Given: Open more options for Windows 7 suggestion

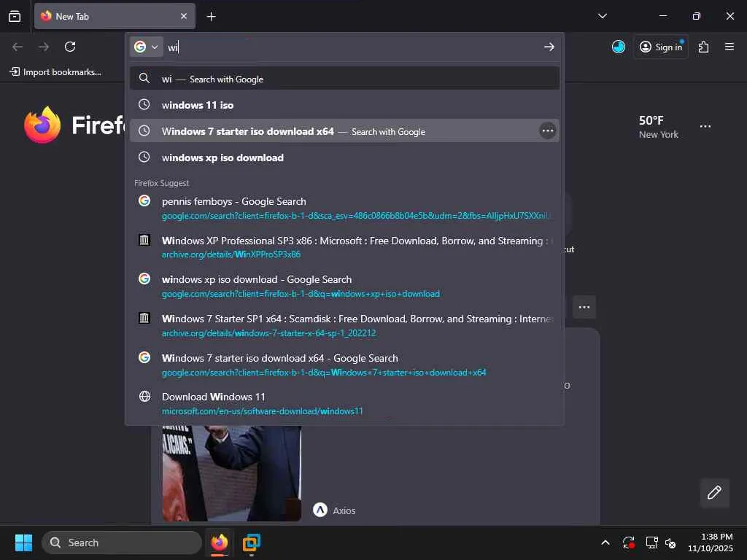Looking at the screenshot, I should tap(547, 131).
